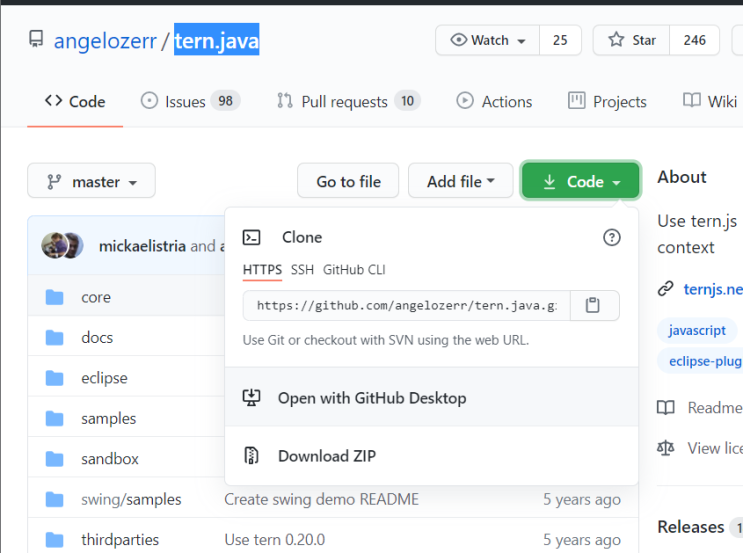This screenshot has width=743, height=553.
Task: Open the eclipse folder
Action: click(104, 378)
